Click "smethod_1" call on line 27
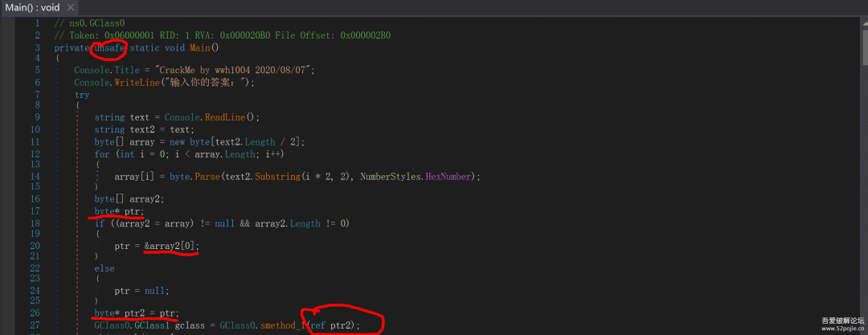The height and width of the screenshot is (335, 868). click(282, 325)
